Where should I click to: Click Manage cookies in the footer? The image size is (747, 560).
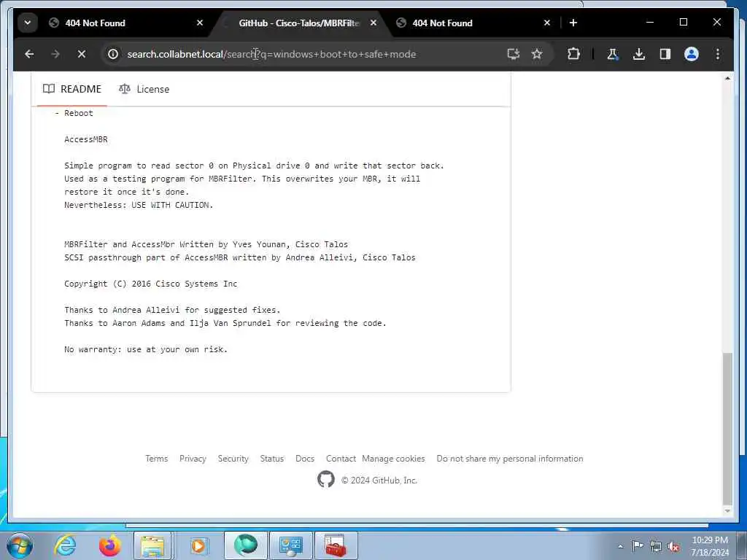point(393,459)
